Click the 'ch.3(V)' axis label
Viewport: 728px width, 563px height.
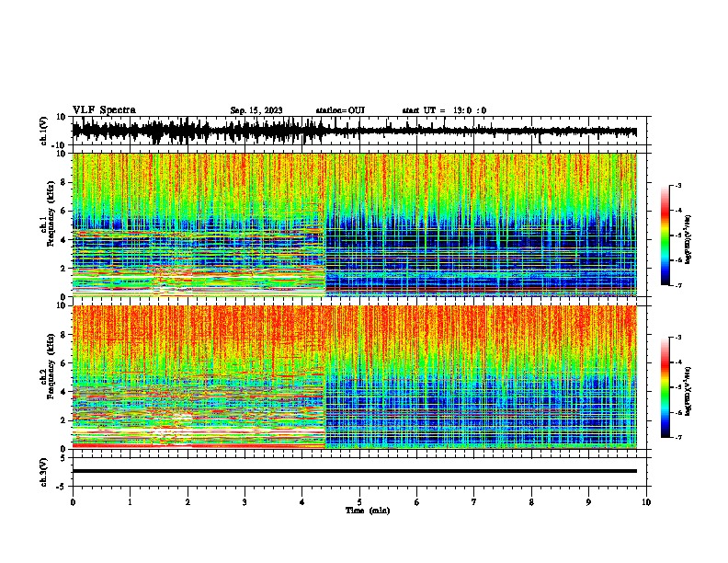(44, 472)
